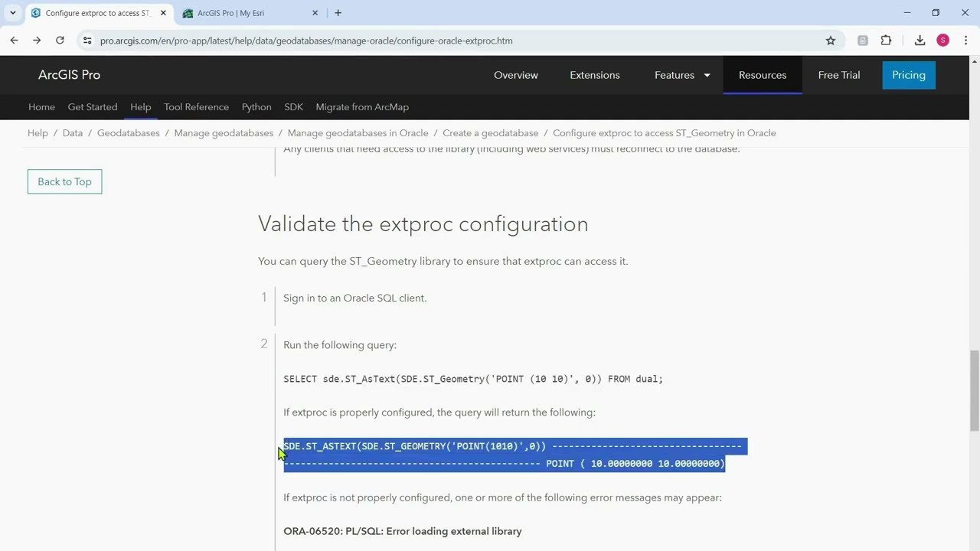Open Python in sub navigation

[x=256, y=107]
